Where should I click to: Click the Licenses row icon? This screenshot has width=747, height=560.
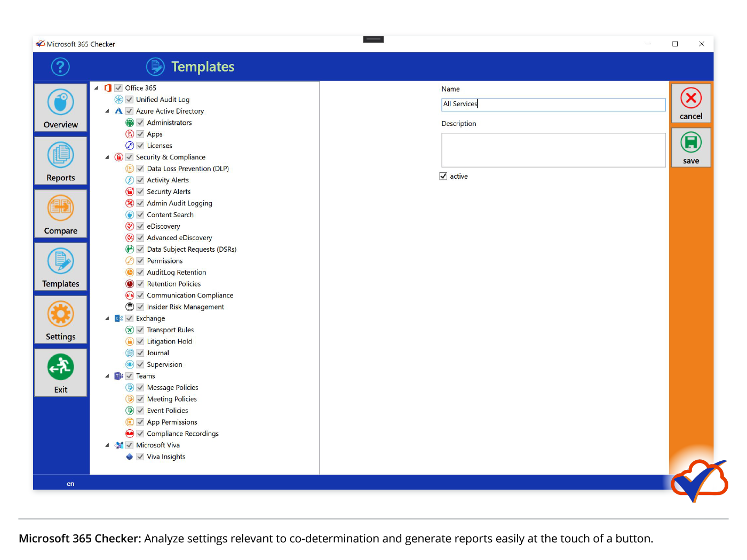[130, 146]
